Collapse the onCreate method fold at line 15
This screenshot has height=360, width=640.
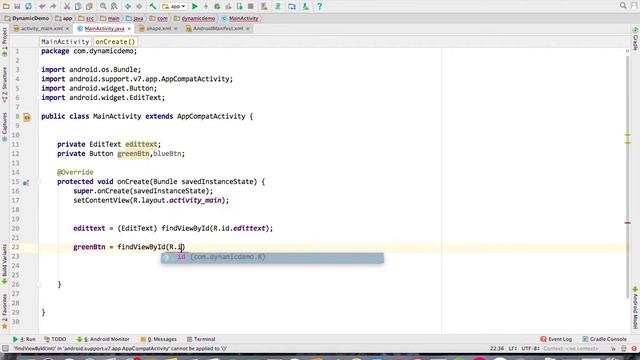39,182
